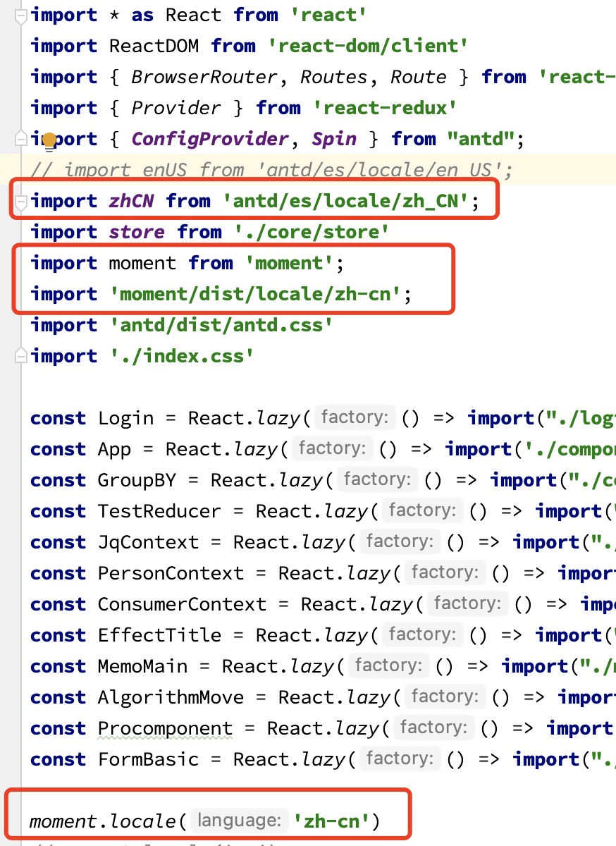Screen dimensions: 616x846
Task: Click the "antd" module string
Action: point(481,139)
